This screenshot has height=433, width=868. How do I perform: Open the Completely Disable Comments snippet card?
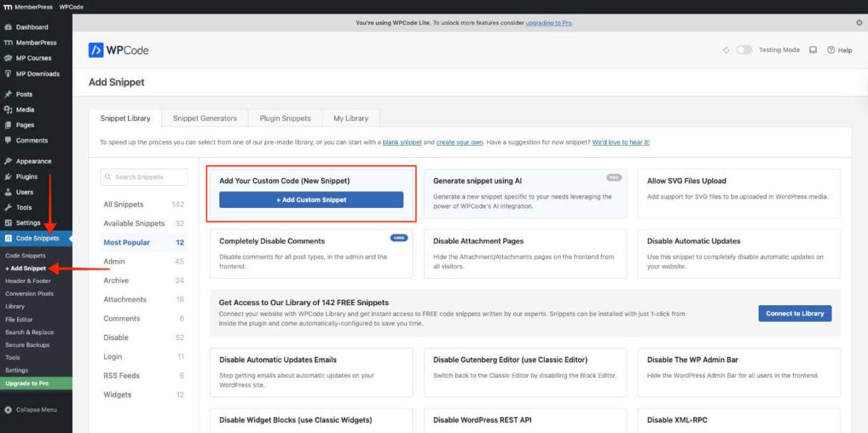pyautogui.click(x=311, y=254)
